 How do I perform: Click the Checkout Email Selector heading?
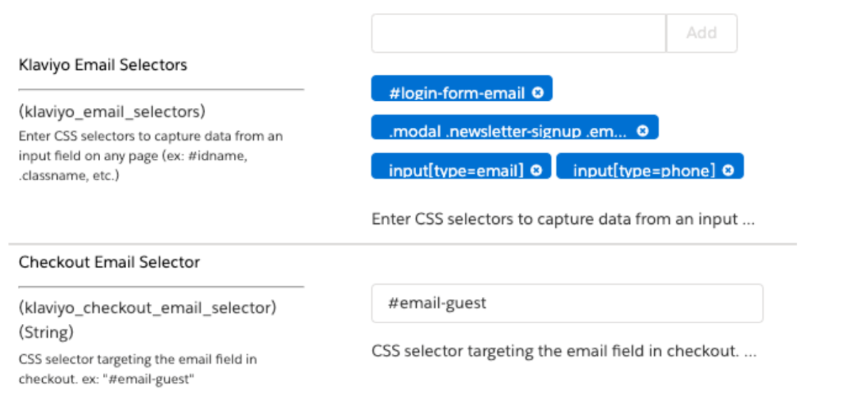click(109, 263)
